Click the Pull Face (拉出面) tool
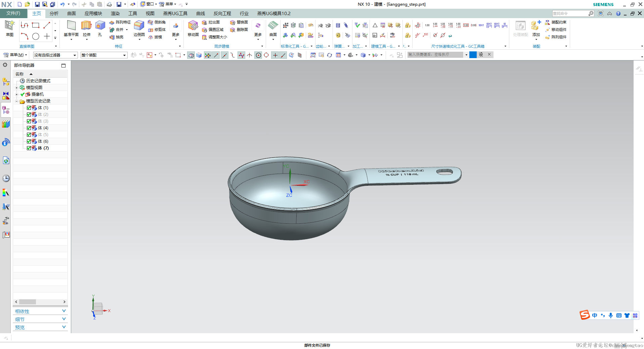The height and width of the screenshot is (349, 644). (211, 22)
